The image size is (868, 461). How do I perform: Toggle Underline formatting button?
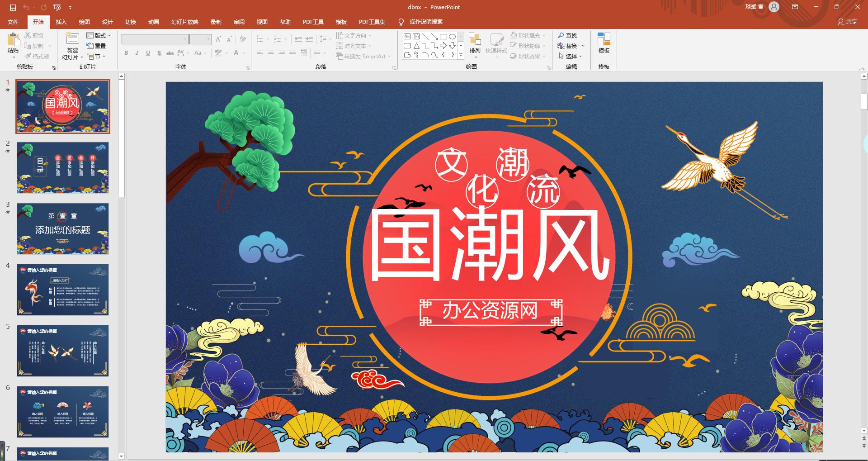(148, 53)
